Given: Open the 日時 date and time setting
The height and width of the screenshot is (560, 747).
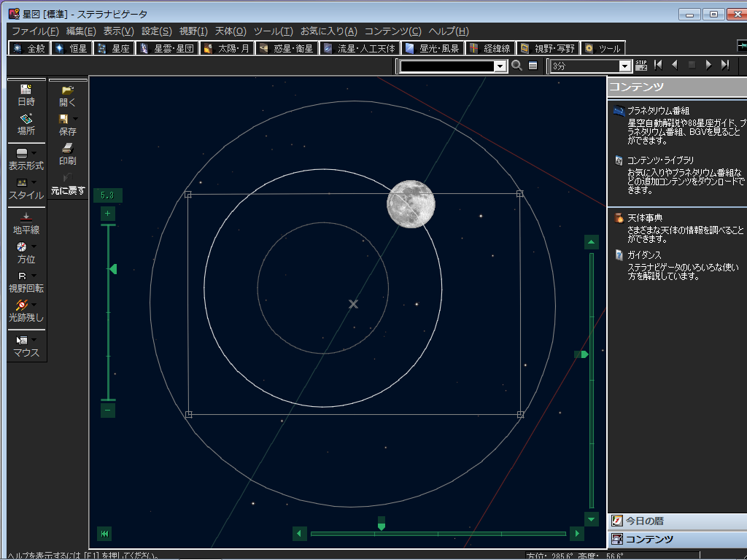Looking at the screenshot, I should pyautogui.click(x=26, y=95).
